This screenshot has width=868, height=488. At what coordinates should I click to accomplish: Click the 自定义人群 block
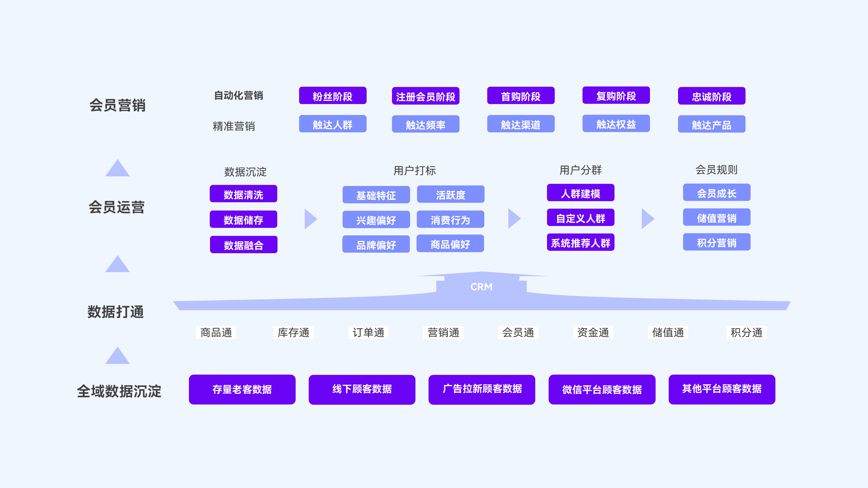(581, 218)
